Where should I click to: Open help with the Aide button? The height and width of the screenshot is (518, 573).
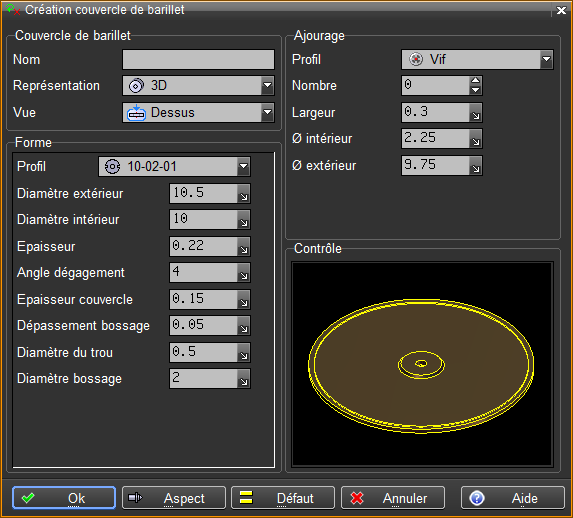pos(513,498)
